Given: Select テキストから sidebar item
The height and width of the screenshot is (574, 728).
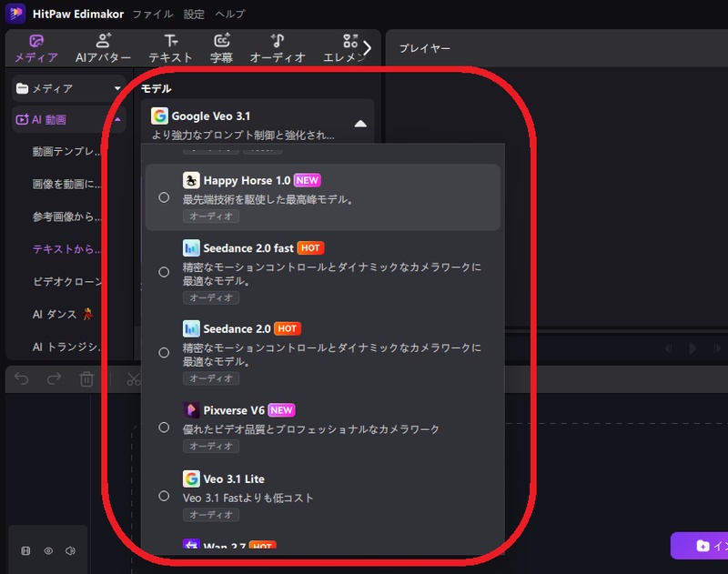Looking at the screenshot, I should 66,249.
